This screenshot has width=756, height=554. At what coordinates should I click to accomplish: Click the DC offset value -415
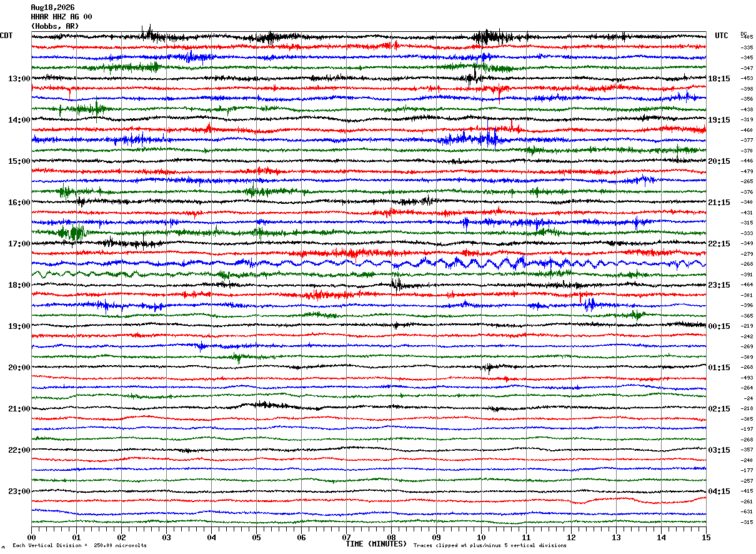click(x=747, y=491)
